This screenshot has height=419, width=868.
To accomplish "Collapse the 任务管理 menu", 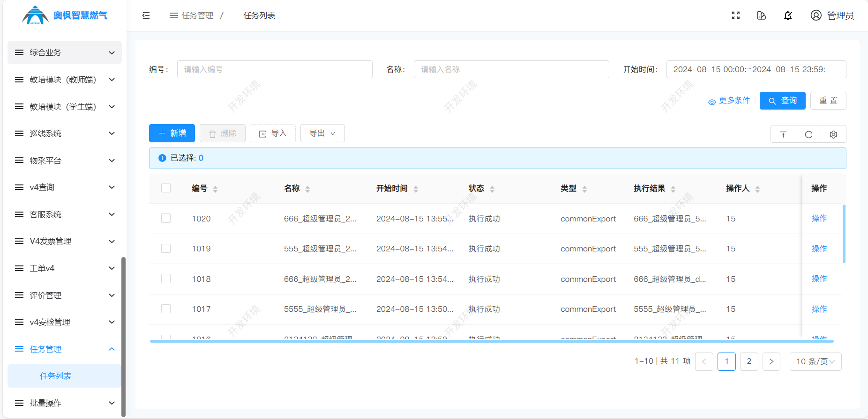I will pos(65,349).
